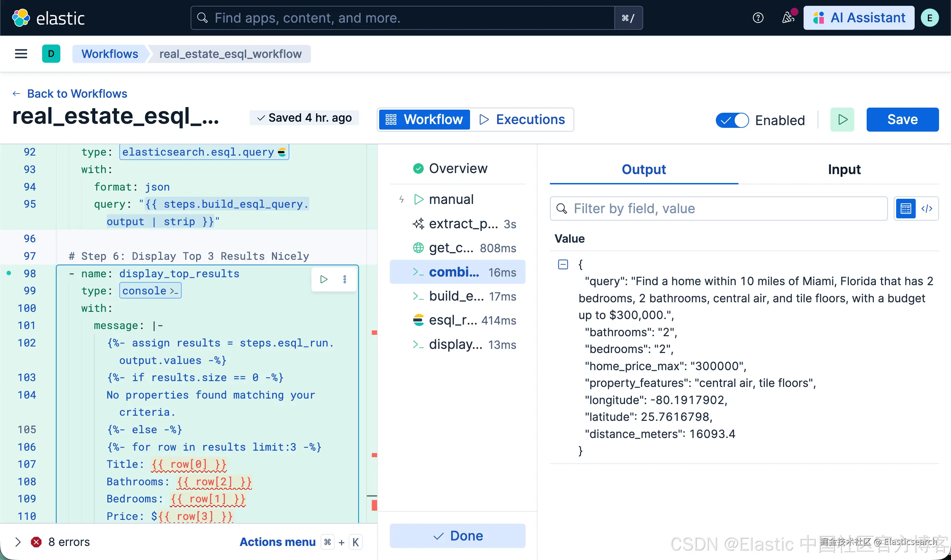Expand the 8 errors panel
The width and height of the screenshot is (951, 560).
(x=18, y=542)
